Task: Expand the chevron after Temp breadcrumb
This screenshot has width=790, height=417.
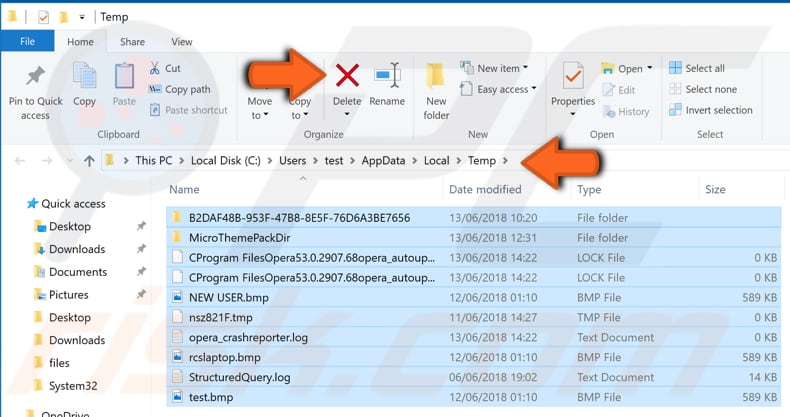Action: pyautogui.click(x=505, y=161)
